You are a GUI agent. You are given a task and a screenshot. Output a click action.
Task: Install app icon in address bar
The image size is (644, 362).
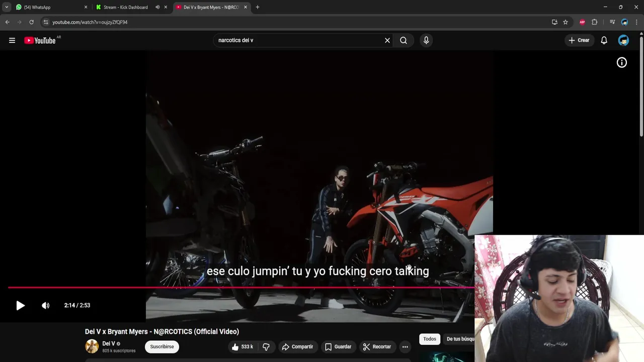point(554,22)
